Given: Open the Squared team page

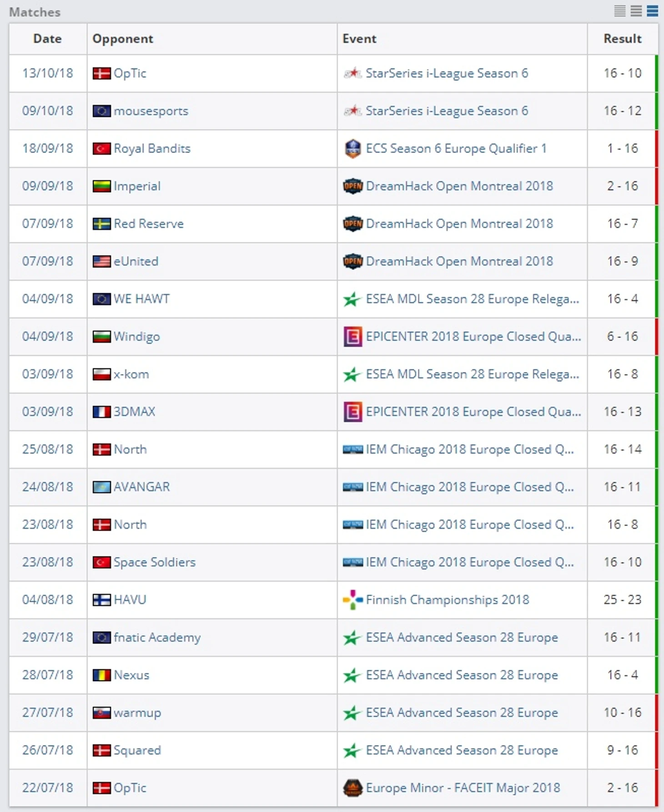Looking at the screenshot, I should 137,751.
